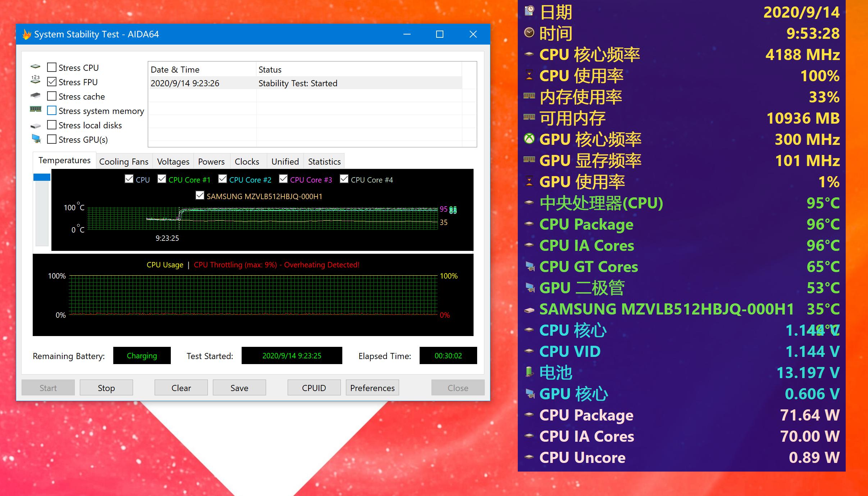The image size is (868, 496).
Task: Click the 123 icon beside Stress FPU
Action: 35,80
